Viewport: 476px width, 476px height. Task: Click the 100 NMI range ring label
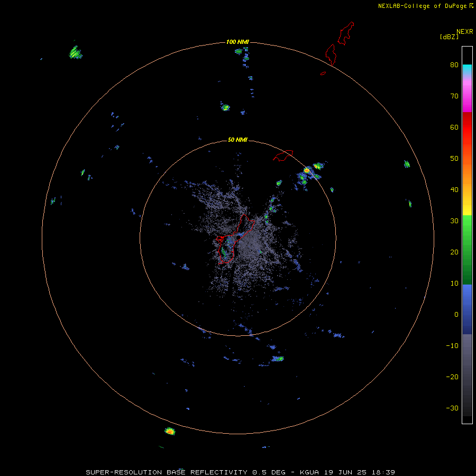[x=237, y=42]
